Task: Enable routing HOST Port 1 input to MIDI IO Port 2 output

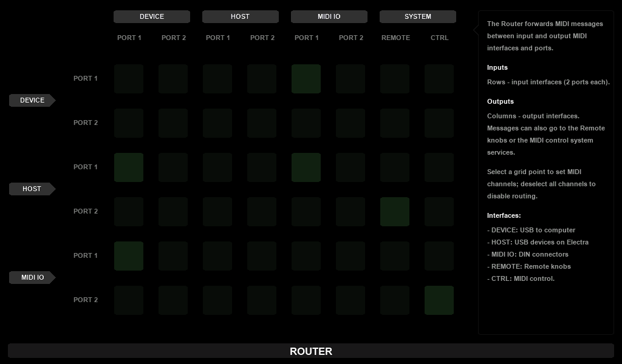Action: (350, 167)
